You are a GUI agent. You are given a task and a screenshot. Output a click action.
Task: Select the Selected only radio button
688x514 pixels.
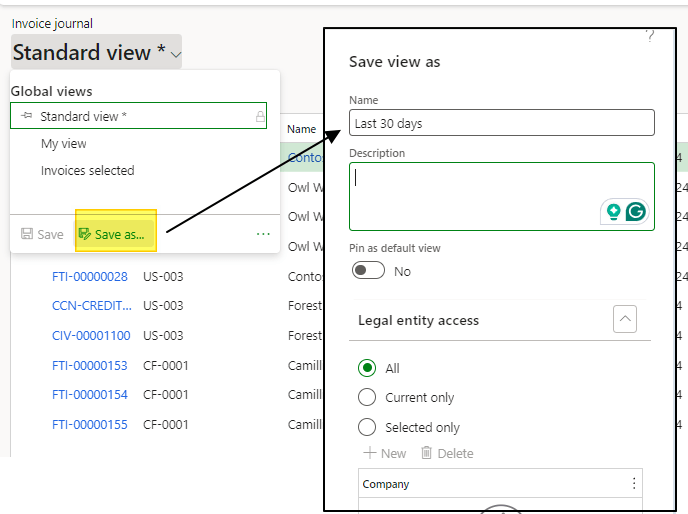pyautogui.click(x=367, y=427)
